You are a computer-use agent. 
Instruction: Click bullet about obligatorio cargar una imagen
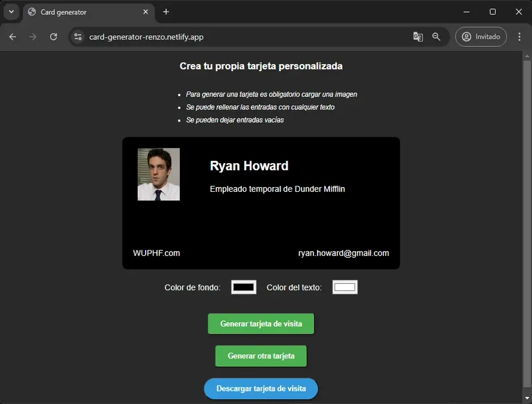pyautogui.click(x=272, y=94)
